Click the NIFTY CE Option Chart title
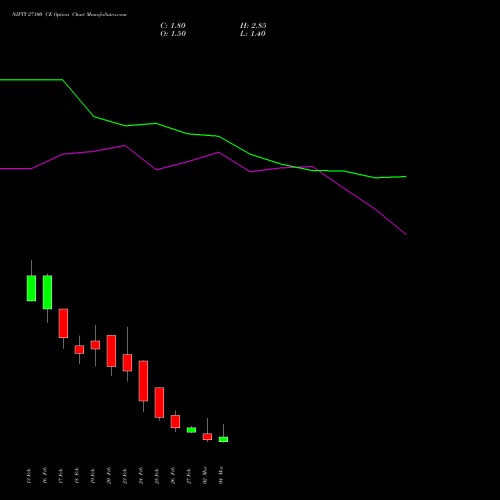The height and width of the screenshot is (500, 500). tap(69, 14)
